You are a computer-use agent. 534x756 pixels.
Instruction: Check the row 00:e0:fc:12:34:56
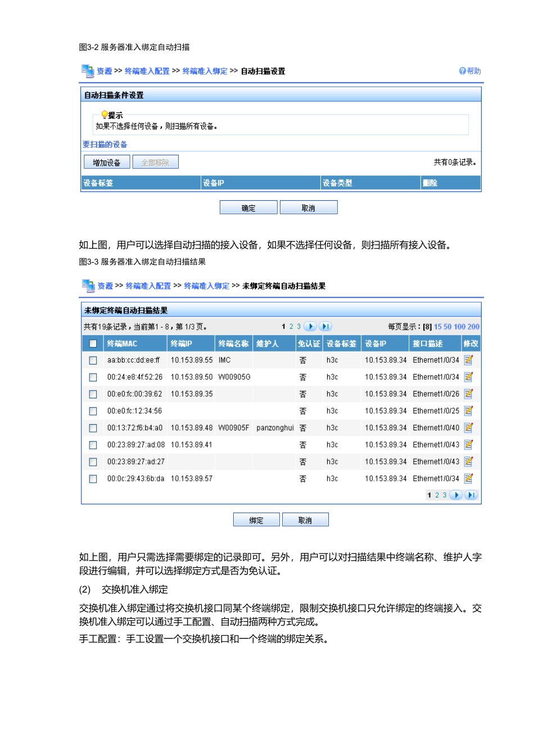click(93, 411)
